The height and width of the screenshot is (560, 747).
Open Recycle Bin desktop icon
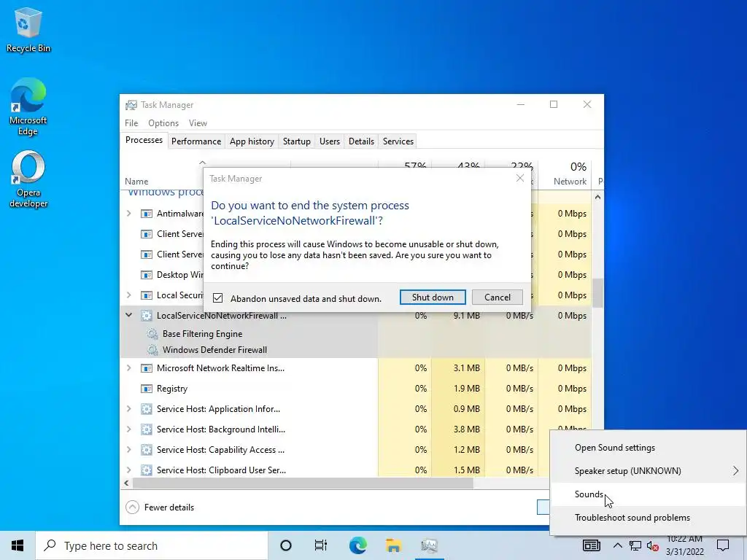coord(28,29)
